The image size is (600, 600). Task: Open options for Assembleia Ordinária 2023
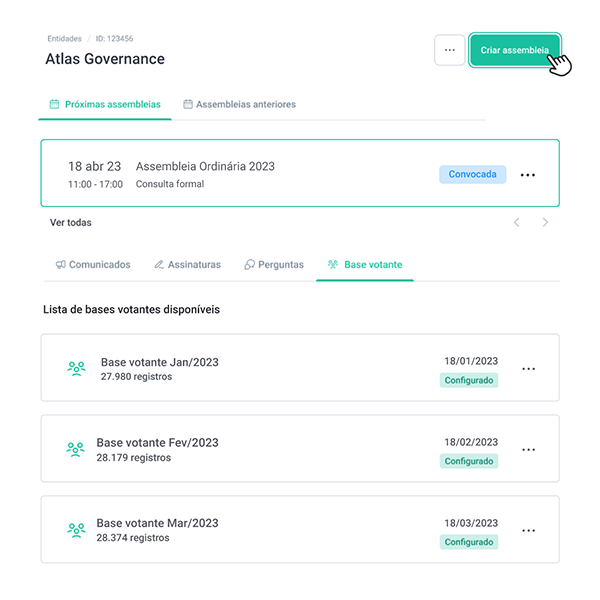pos(528,175)
